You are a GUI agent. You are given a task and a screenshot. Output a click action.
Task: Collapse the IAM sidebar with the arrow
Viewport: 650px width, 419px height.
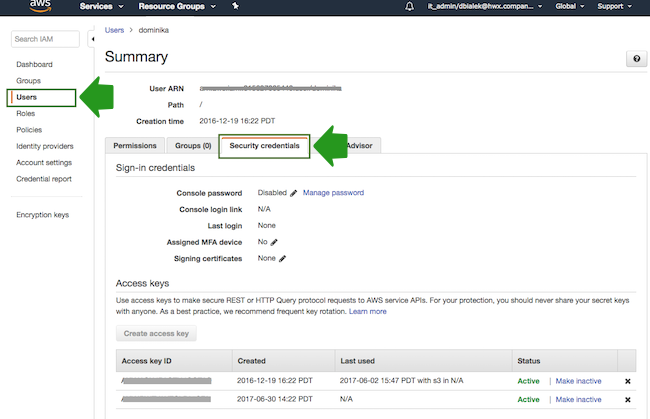93,39
